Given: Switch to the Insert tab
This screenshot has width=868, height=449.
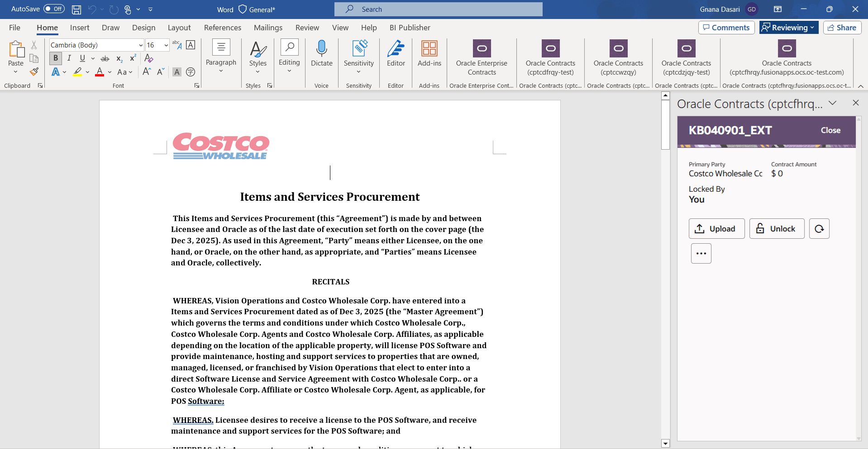Looking at the screenshot, I should pos(80,28).
